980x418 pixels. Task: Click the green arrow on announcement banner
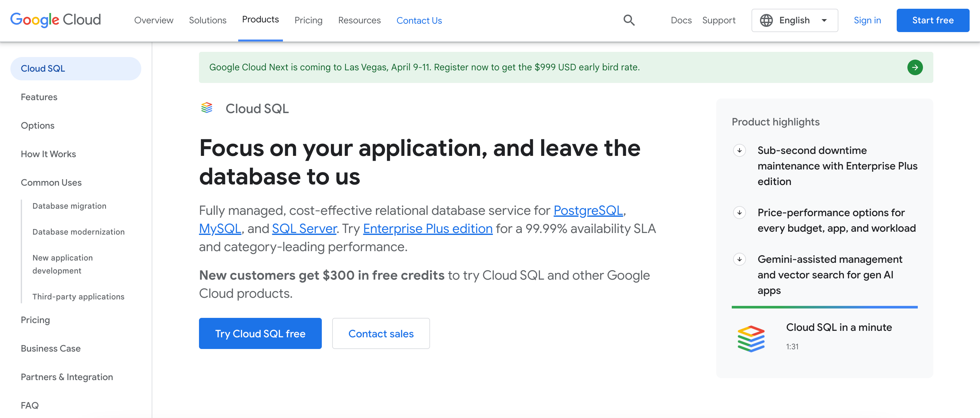point(915,67)
